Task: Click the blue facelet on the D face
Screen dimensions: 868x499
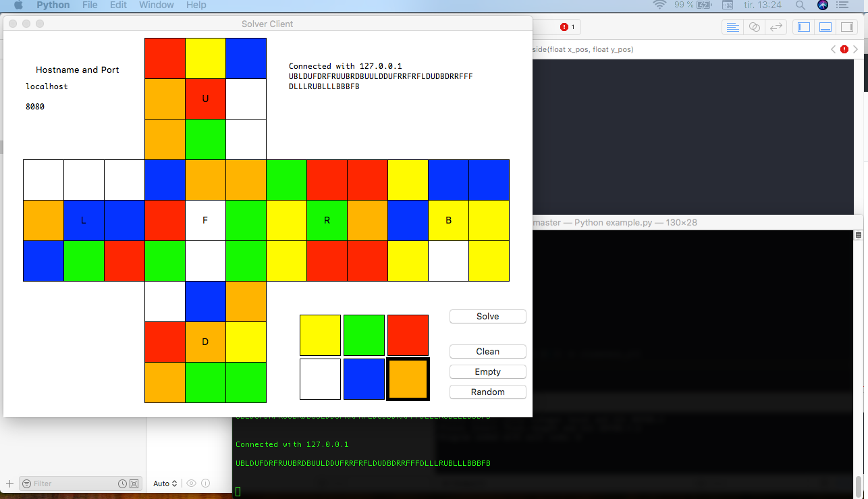Action: (205, 301)
